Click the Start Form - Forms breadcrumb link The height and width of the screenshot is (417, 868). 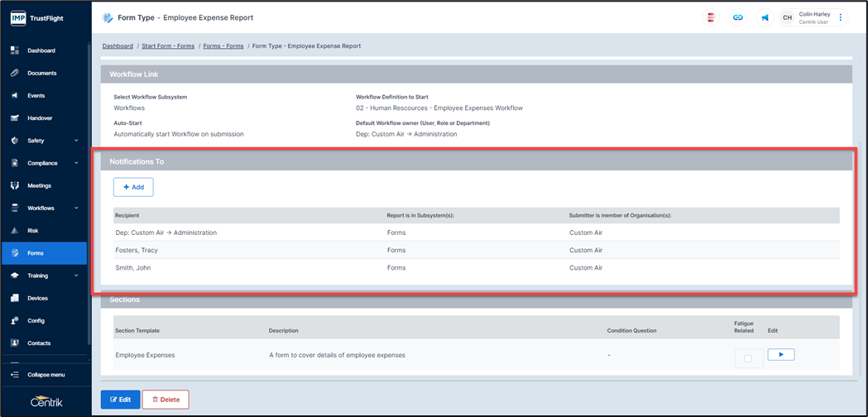click(x=168, y=46)
